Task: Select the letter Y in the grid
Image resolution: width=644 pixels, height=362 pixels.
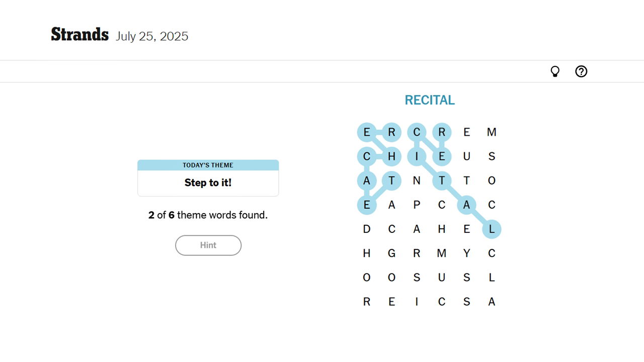Action: coord(467,253)
